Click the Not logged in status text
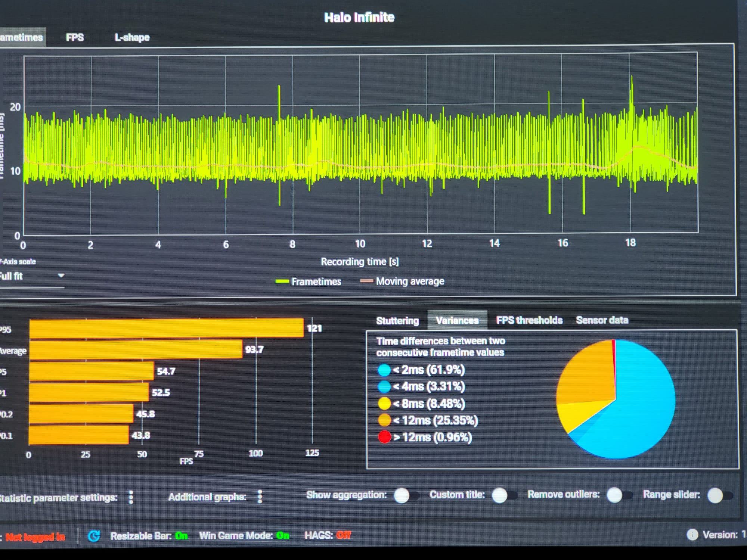This screenshot has height=560, width=747. [35, 537]
